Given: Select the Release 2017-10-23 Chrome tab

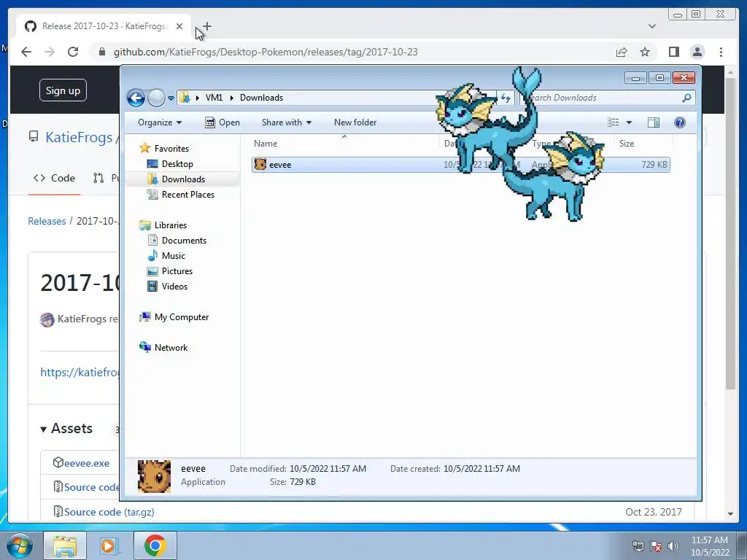Looking at the screenshot, I should click(x=104, y=27).
